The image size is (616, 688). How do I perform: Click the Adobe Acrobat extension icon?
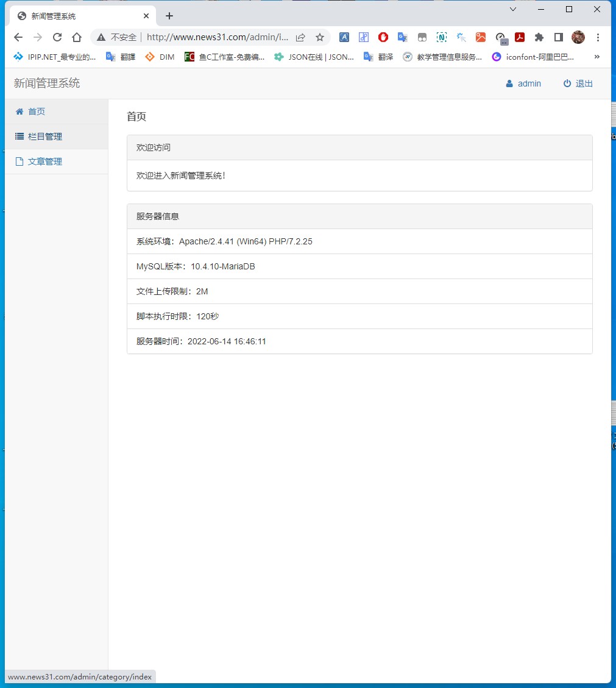(x=520, y=37)
